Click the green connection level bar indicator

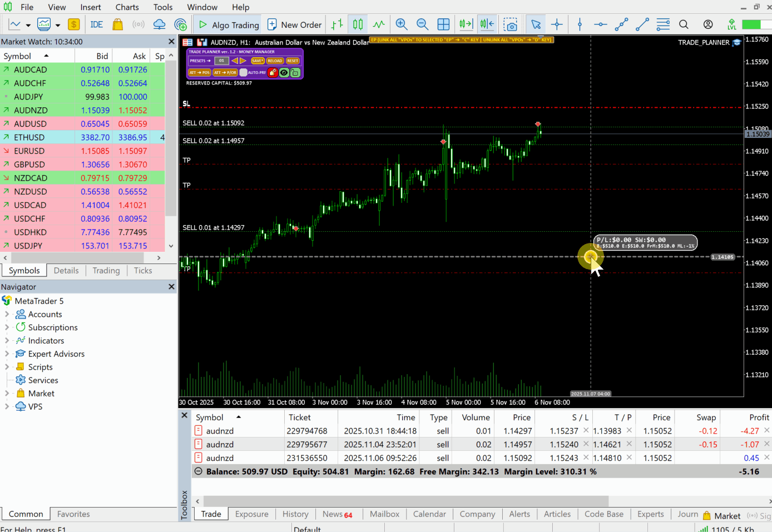(751, 24)
